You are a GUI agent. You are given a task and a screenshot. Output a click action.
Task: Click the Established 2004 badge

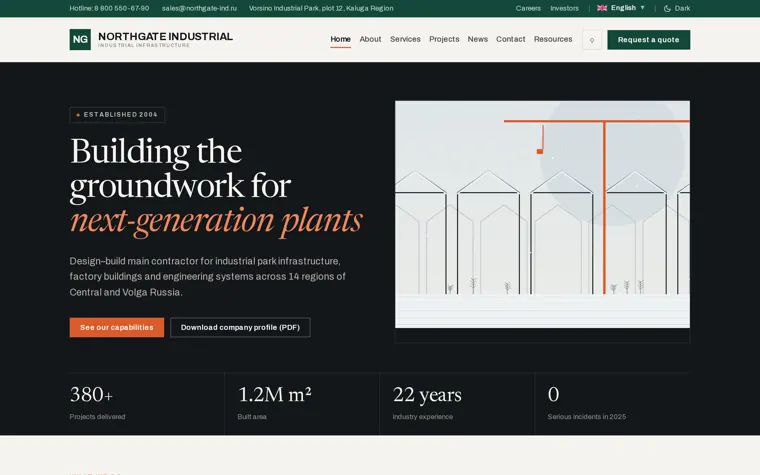(x=117, y=115)
